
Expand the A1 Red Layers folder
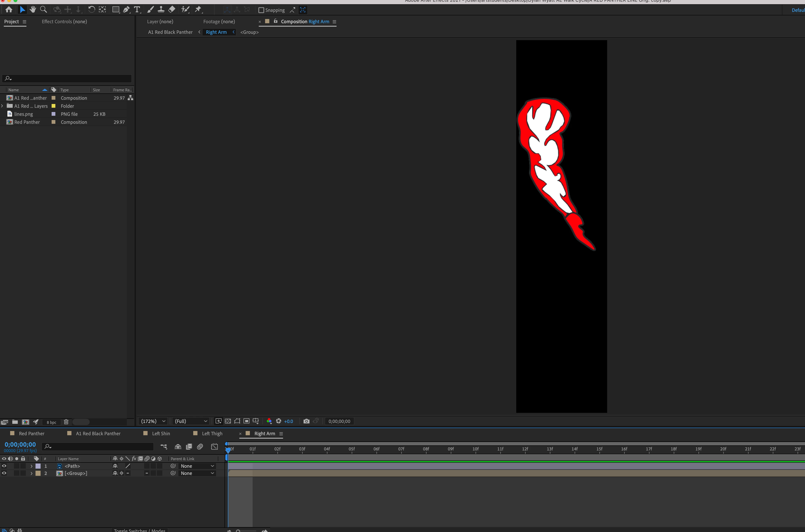2,106
